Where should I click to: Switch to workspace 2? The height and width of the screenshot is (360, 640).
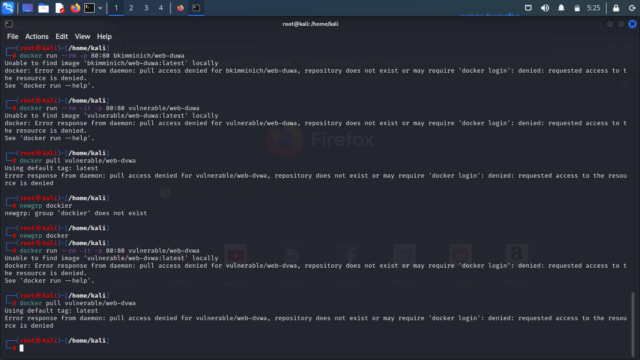point(131,8)
